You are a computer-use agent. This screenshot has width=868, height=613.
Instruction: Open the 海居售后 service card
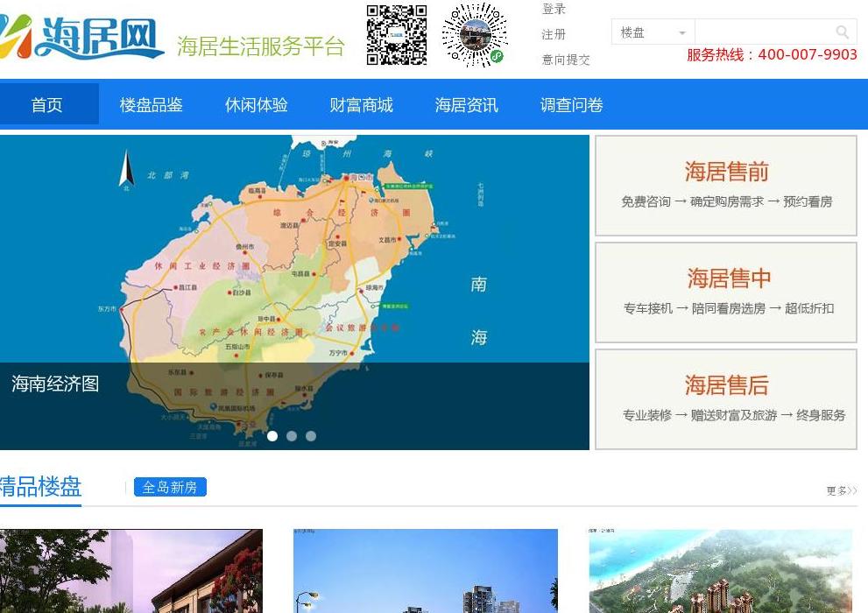726,399
